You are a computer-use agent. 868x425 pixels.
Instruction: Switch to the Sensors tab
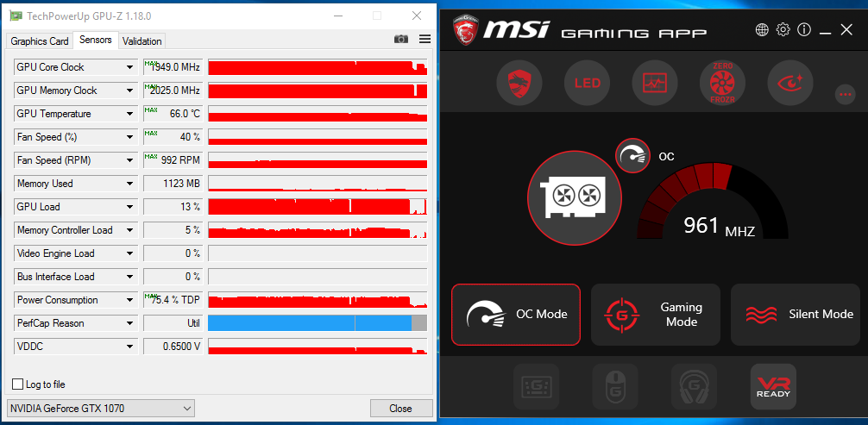tap(96, 40)
